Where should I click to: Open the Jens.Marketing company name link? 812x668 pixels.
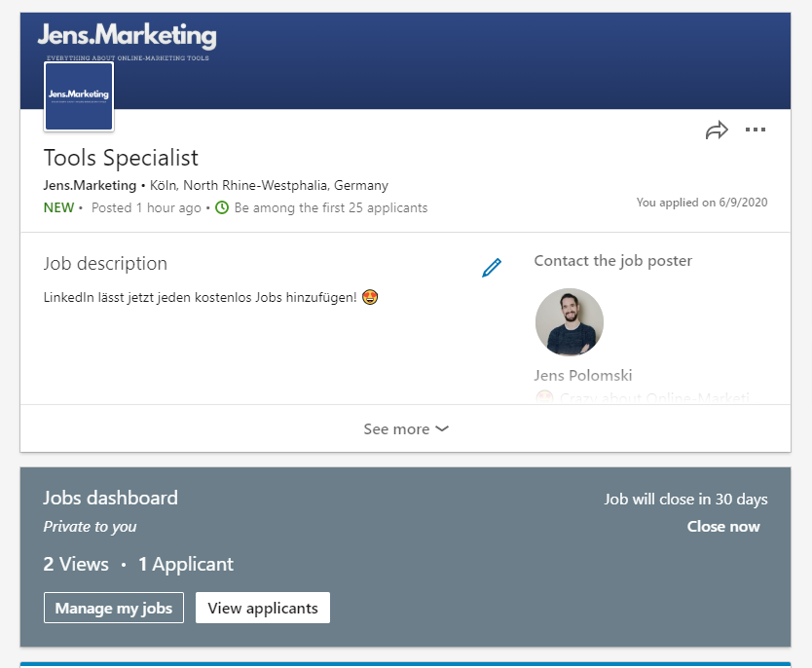90,185
